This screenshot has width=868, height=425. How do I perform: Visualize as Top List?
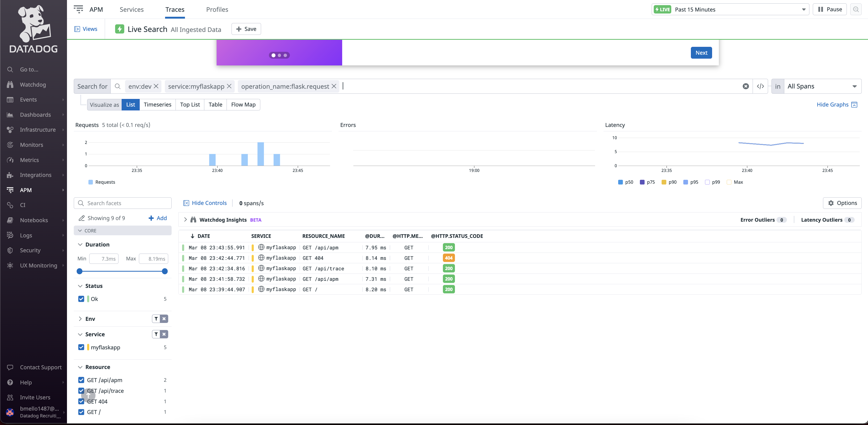coord(190,105)
